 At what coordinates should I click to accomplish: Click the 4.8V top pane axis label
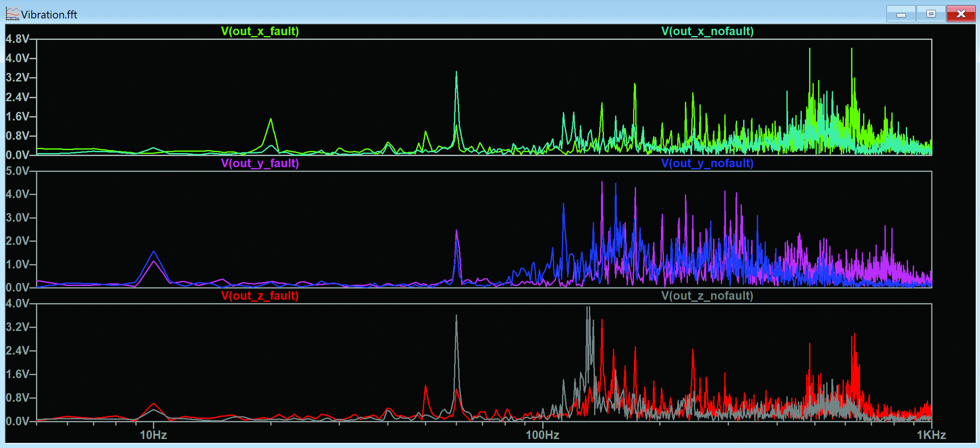point(18,39)
